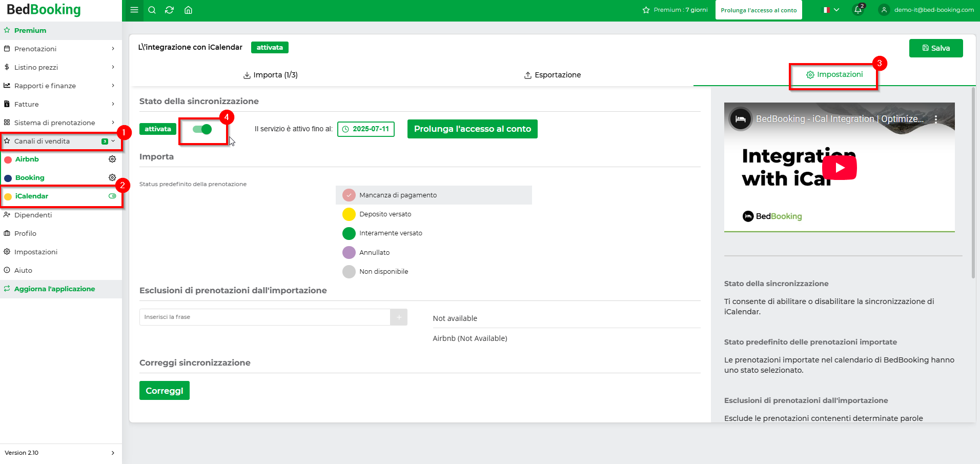The image size is (980, 464).
Task: Click Aggiorna l'applicazione
Action: pos(61,289)
